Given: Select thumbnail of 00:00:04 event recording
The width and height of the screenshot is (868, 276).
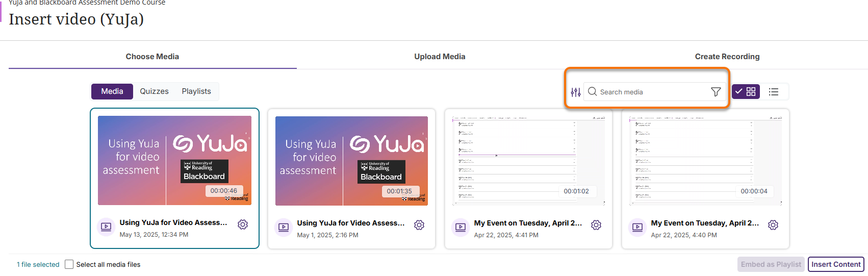Looking at the screenshot, I should [705, 161].
